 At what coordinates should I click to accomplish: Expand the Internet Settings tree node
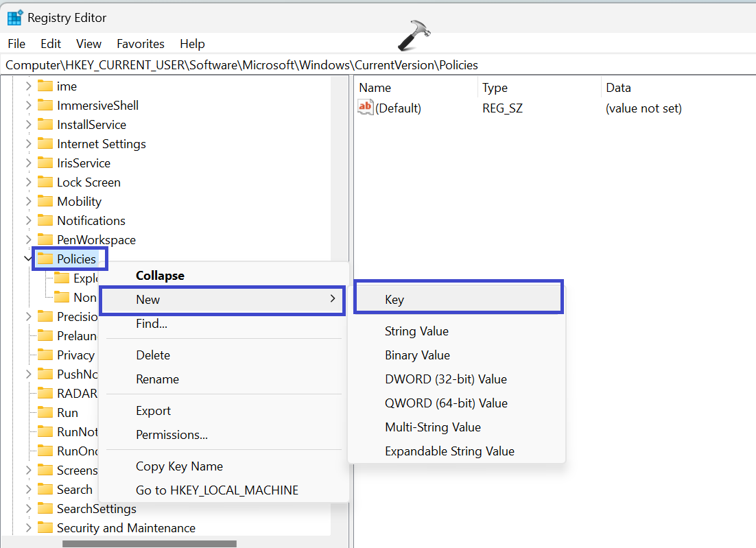[x=28, y=144]
